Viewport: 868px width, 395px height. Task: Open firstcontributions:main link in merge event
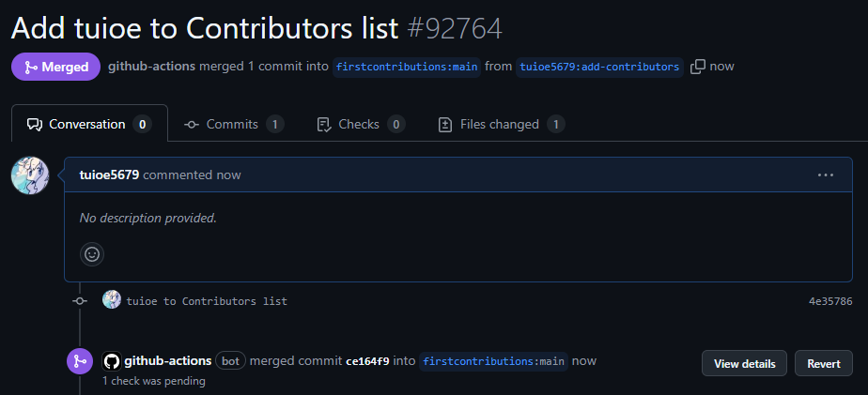tap(493, 361)
